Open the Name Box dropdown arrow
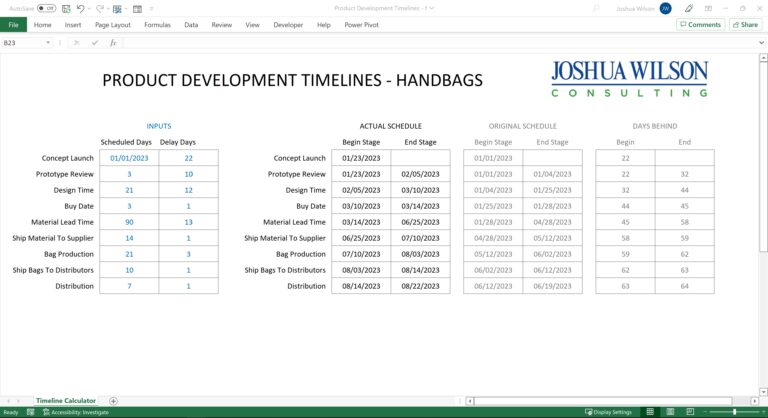 48,43
